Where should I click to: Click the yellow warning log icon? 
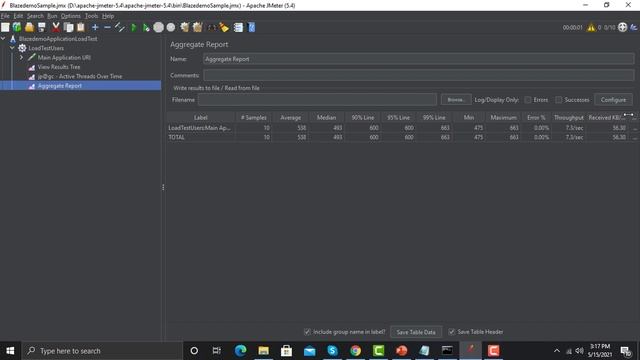(591, 27)
